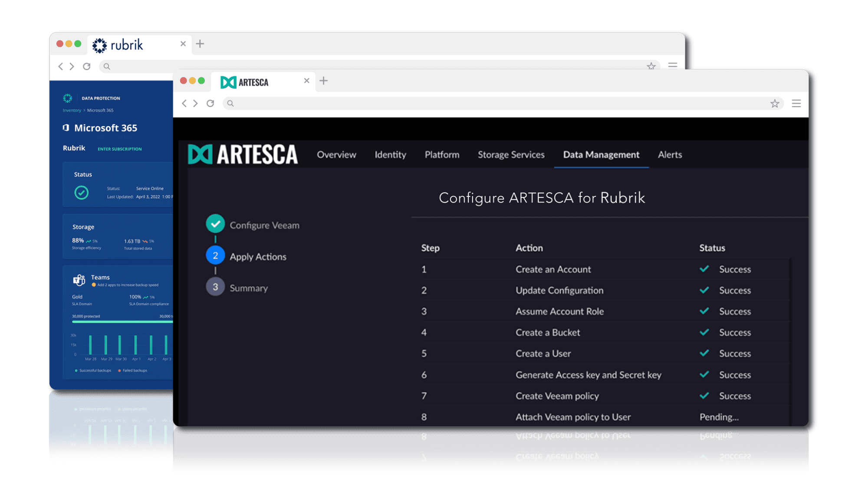Click the ARTESCA logo in the navigation bar
This screenshot has width=868, height=484.
[243, 154]
